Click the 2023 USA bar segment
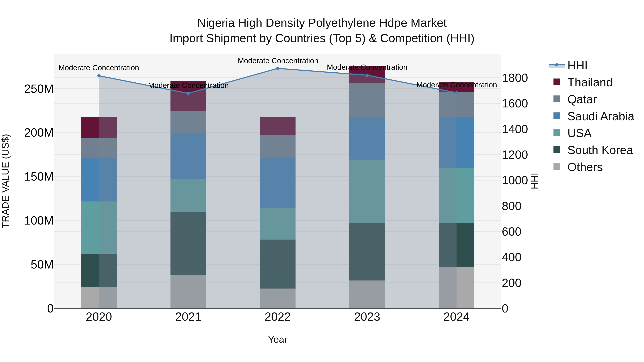644x362 pixels. (x=367, y=192)
